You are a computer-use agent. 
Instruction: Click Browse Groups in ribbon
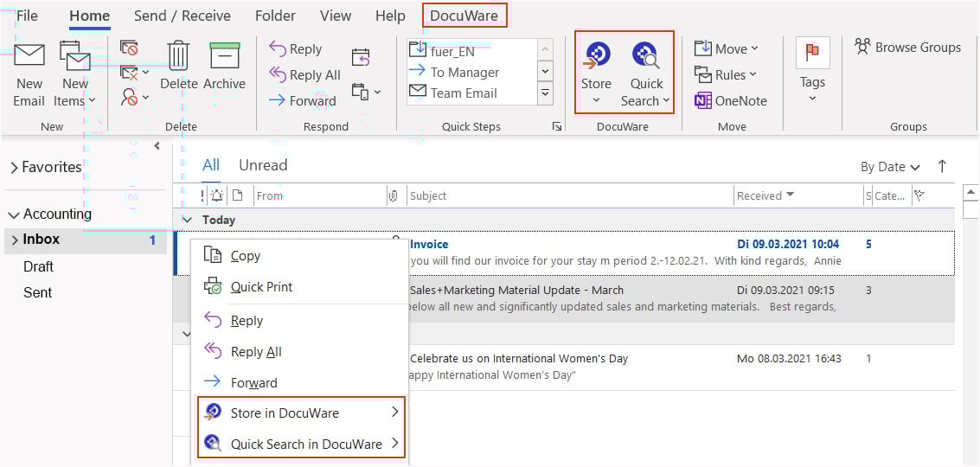(x=907, y=48)
